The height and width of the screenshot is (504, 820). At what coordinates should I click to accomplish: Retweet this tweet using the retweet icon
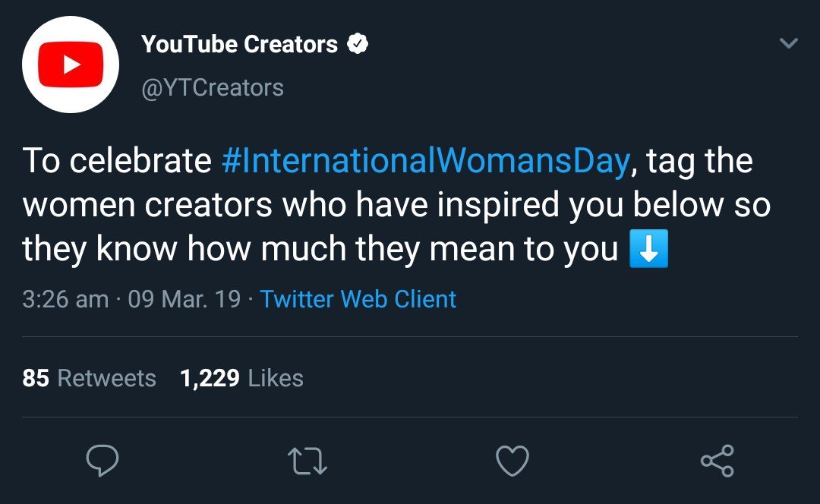pyautogui.click(x=307, y=461)
